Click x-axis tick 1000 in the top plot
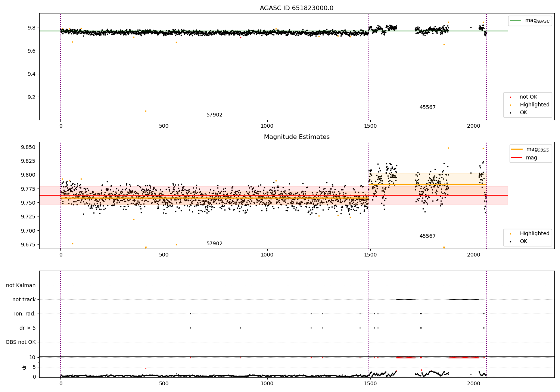This screenshot has width=560, height=392. click(267, 127)
